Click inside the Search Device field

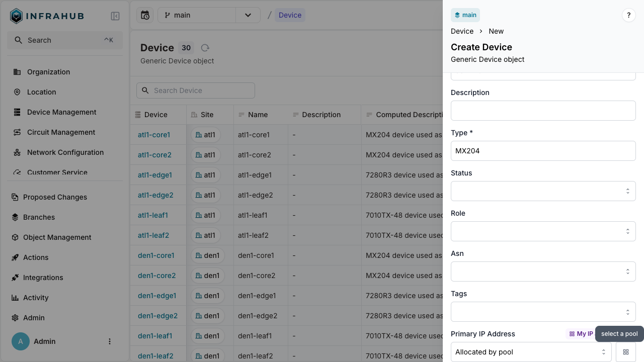click(195, 90)
